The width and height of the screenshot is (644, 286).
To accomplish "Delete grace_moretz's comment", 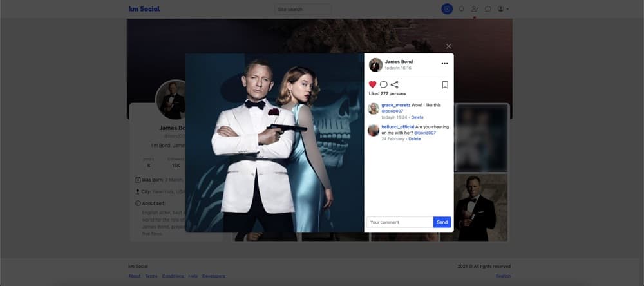I will pos(417,117).
